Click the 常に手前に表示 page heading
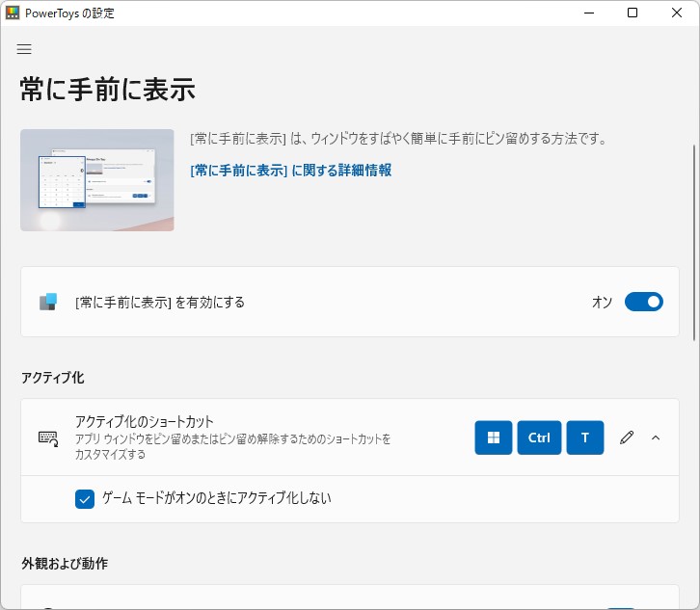The image size is (700, 610). (108, 90)
